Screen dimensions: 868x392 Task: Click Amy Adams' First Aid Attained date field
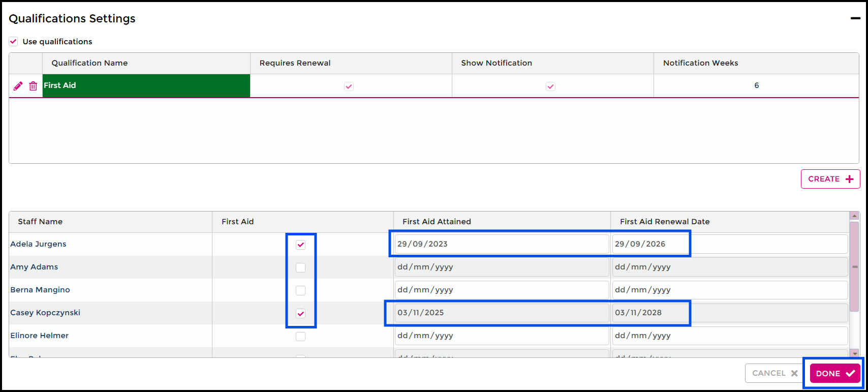(x=501, y=267)
